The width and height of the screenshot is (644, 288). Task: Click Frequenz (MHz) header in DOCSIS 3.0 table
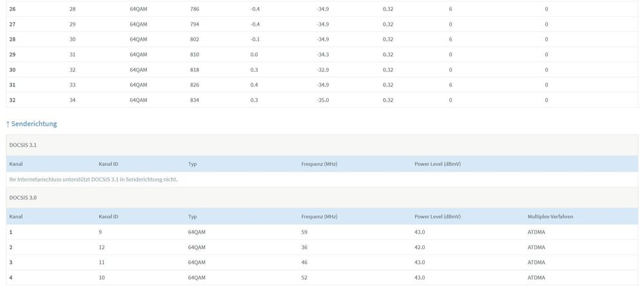coord(319,216)
